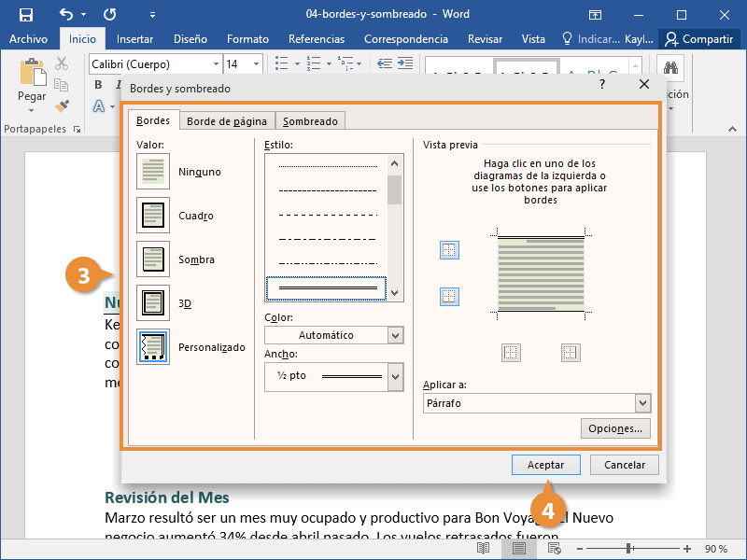747x560 pixels.
Task: Apply the 3D border setting icon
Action: [x=153, y=303]
